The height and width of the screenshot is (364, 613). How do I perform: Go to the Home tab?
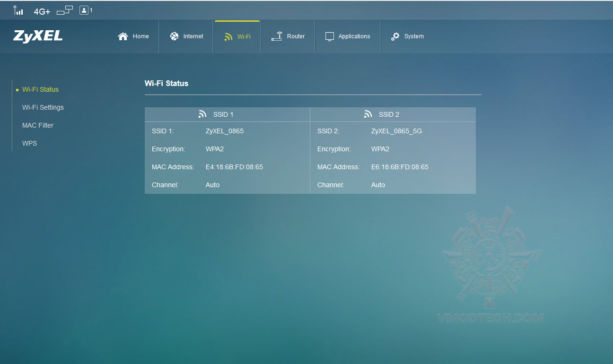[133, 36]
